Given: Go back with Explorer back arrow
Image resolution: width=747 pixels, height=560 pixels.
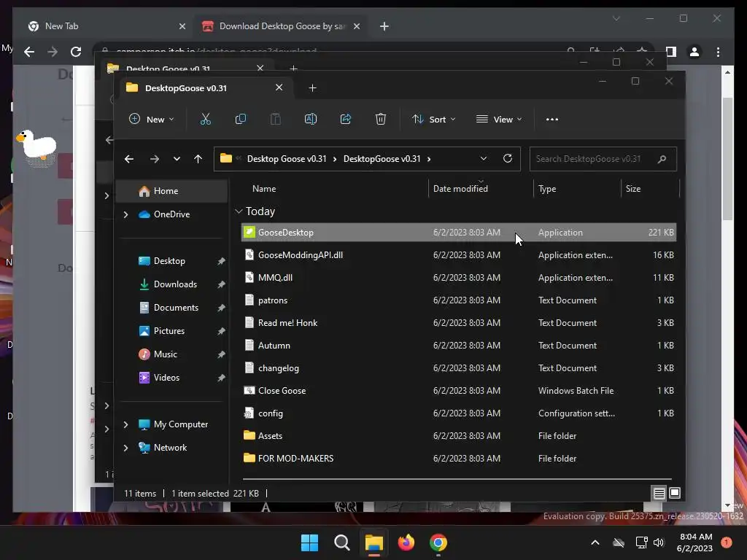Looking at the screenshot, I should tap(129, 159).
